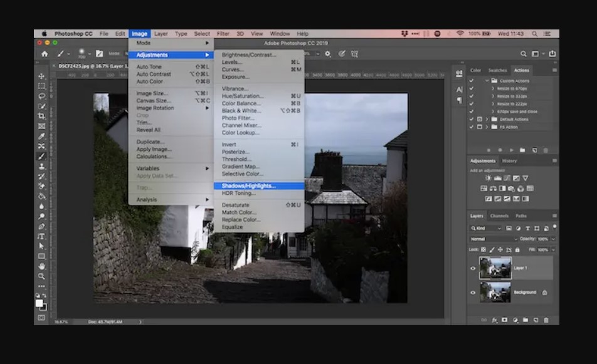The width and height of the screenshot is (597, 364).
Task: Uncheck the Custom Actions set checkbox
Action: (472, 81)
